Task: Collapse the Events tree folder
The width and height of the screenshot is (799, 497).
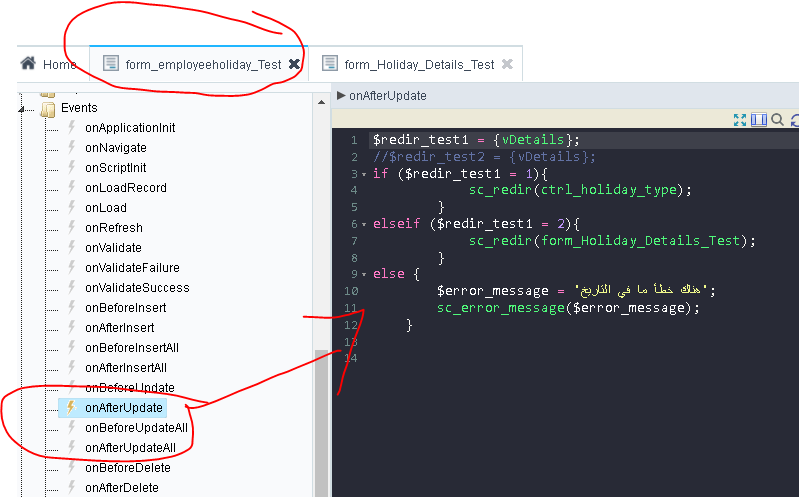Action: (21, 109)
